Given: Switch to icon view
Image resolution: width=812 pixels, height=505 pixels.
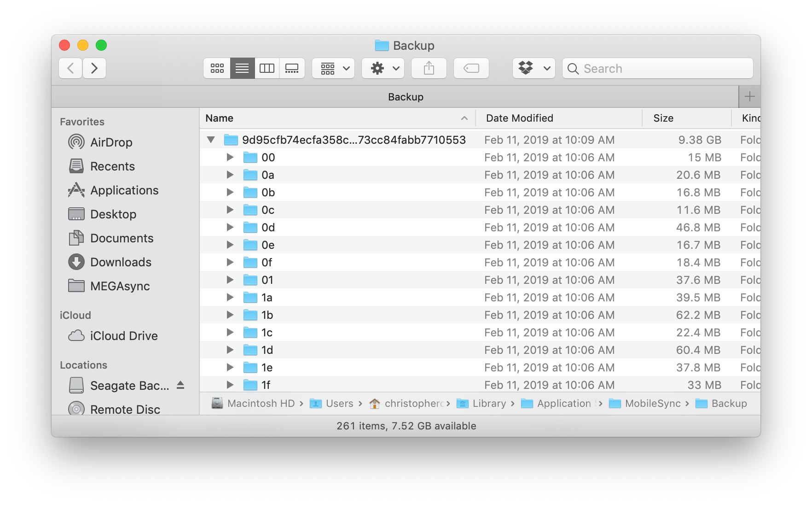Looking at the screenshot, I should click(217, 68).
